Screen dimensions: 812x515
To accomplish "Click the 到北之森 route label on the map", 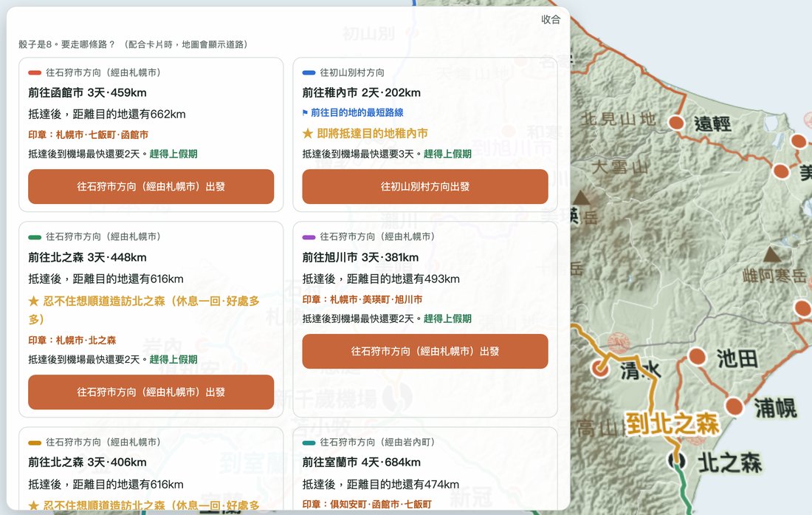I will tap(672, 424).
